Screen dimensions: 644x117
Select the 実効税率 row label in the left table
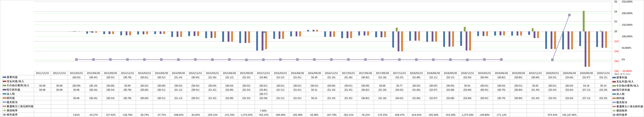tap(12, 111)
